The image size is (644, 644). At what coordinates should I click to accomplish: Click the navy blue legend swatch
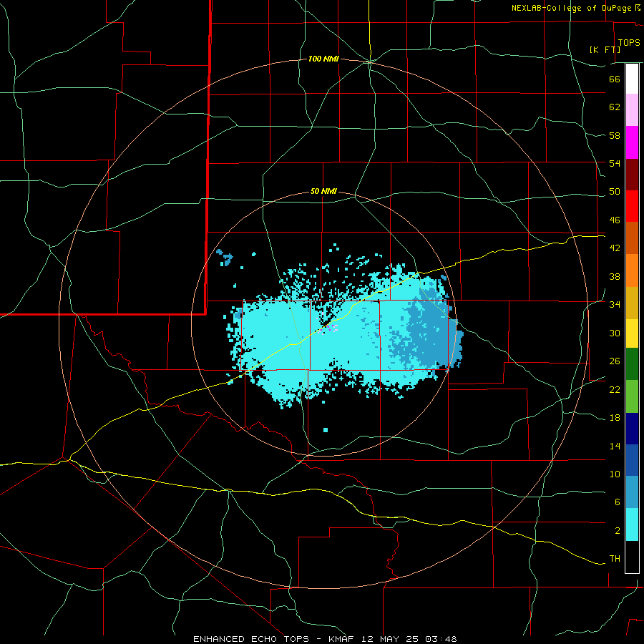coord(632,429)
